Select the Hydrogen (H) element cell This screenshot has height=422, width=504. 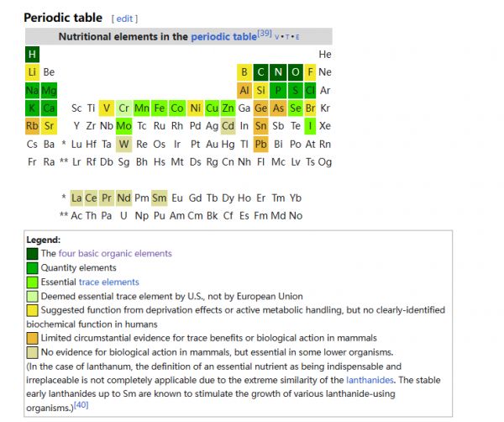click(32, 55)
